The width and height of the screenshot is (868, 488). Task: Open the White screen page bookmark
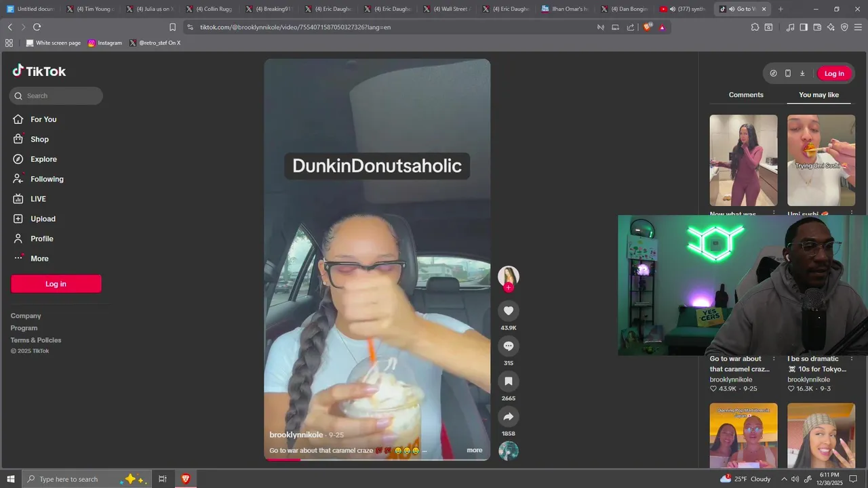click(x=53, y=43)
